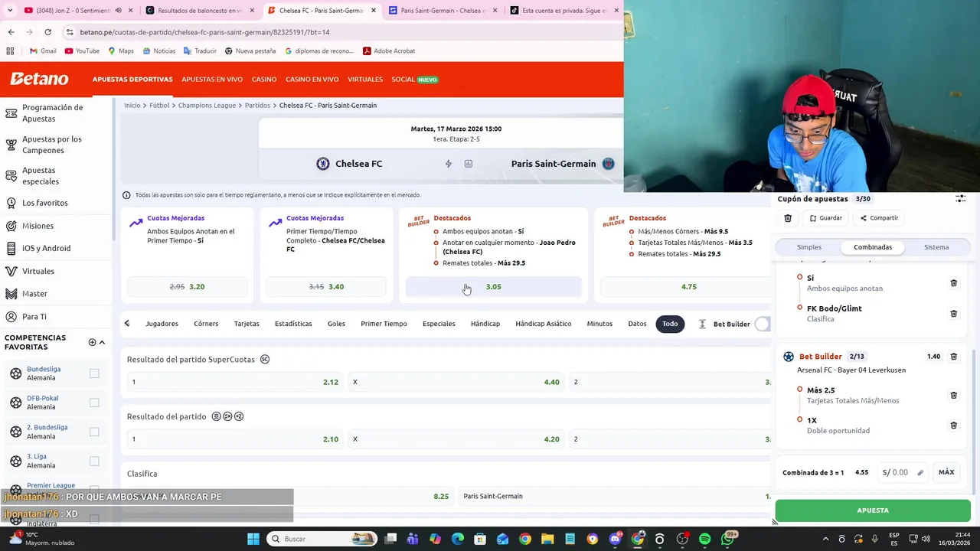Click the Champions League breadcrumb link
This screenshot has height=551, width=980.
207,106
